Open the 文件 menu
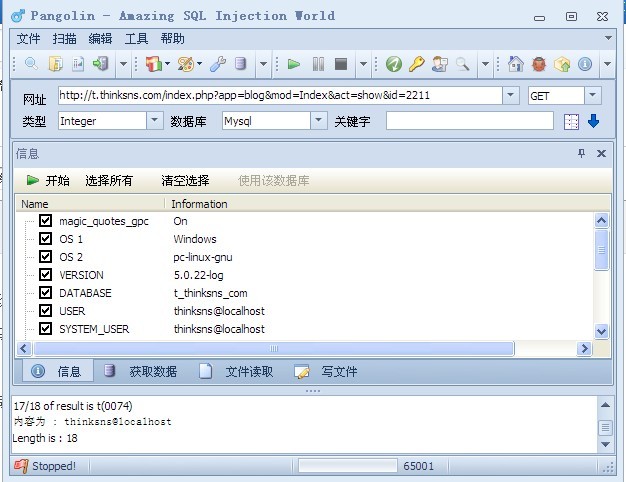This screenshot has width=626, height=482. [x=28, y=39]
